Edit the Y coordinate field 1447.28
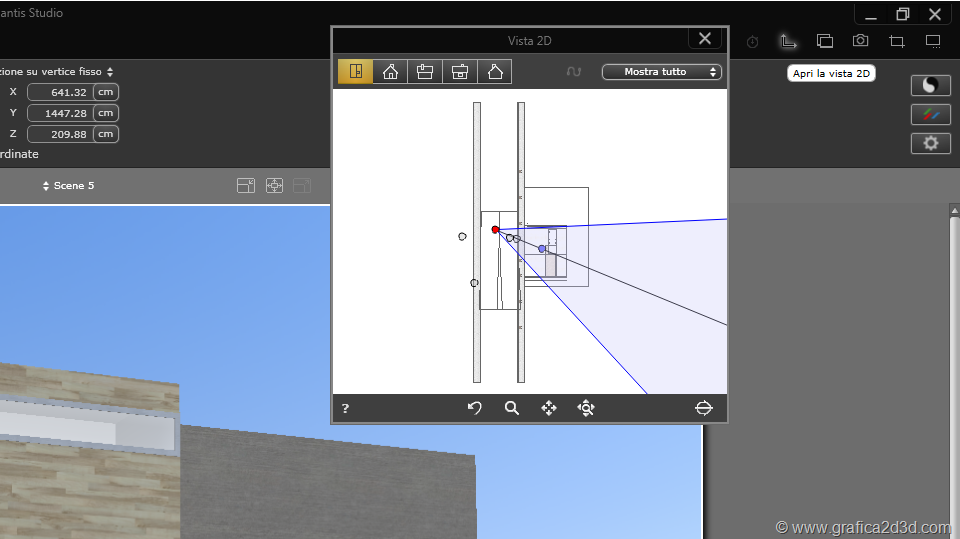 pos(59,113)
